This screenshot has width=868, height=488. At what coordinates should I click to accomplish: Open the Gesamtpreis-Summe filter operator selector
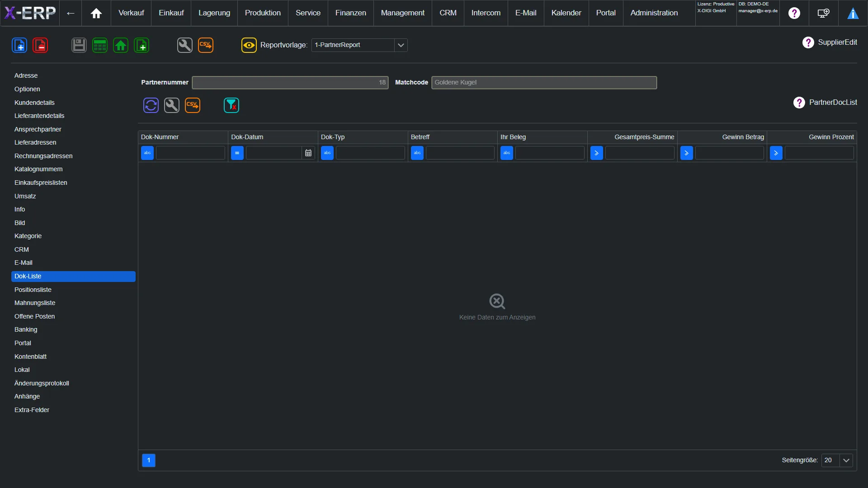[597, 153]
